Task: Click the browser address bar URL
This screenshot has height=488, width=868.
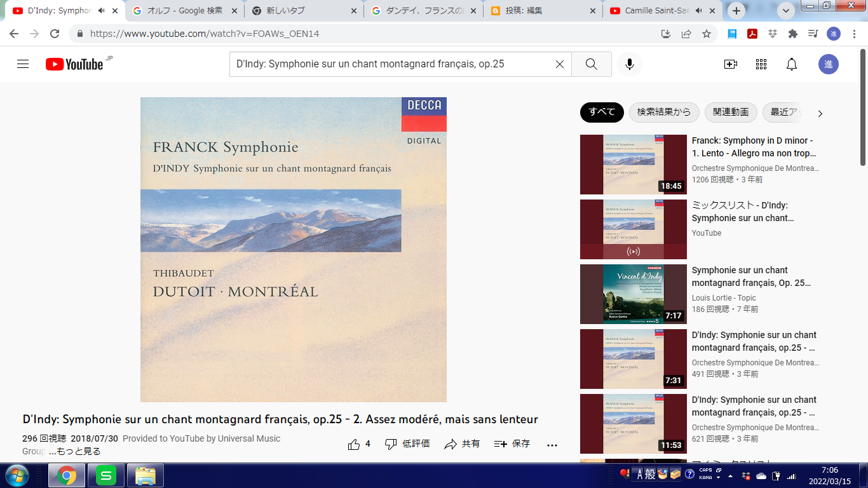Action: pos(205,34)
